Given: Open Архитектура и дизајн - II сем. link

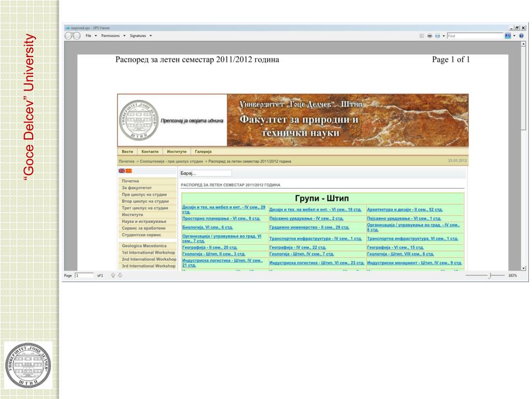Looking at the screenshot, I should pos(405,210).
